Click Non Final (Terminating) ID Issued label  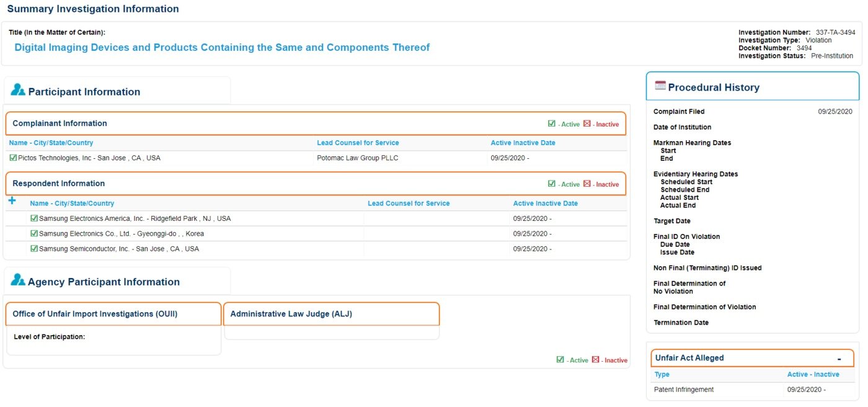click(707, 268)
